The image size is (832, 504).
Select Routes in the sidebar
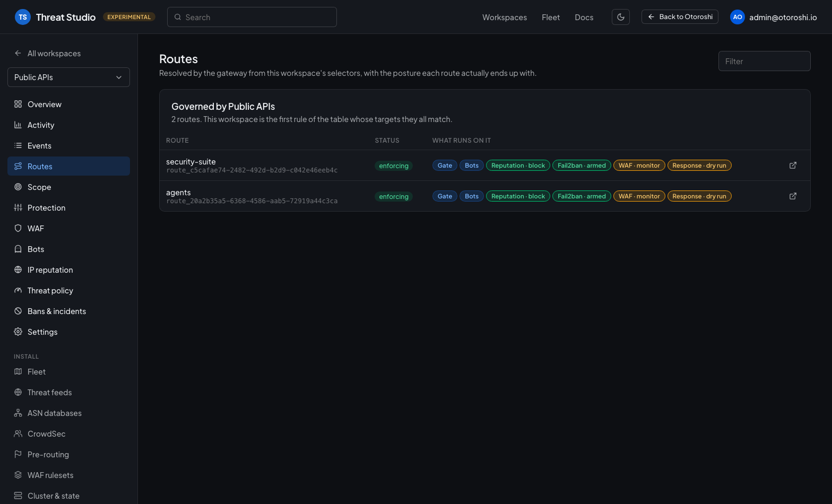pyautogui.click(x=68, y=167)
